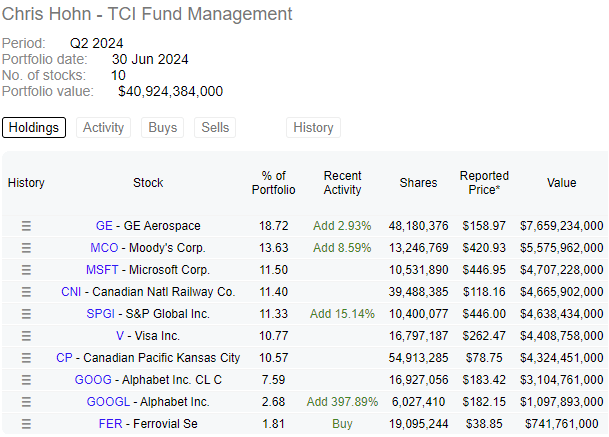609x437 pixels.
Task: Open history icon for GOOGL Alphabet row
Action: [26, 402]
